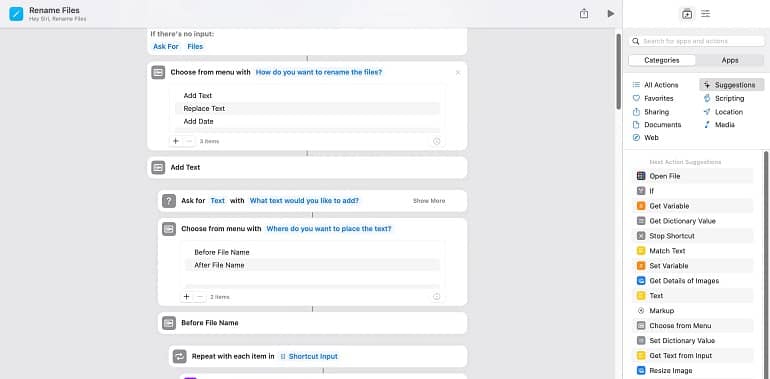Select the Favorites category
The height and width of the screenshot is (379, 770).
653,98
